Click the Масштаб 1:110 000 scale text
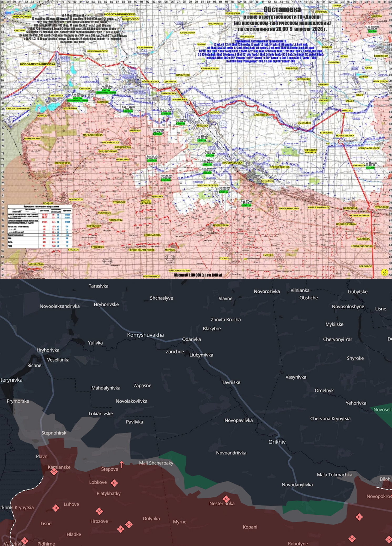 (198, 275)
